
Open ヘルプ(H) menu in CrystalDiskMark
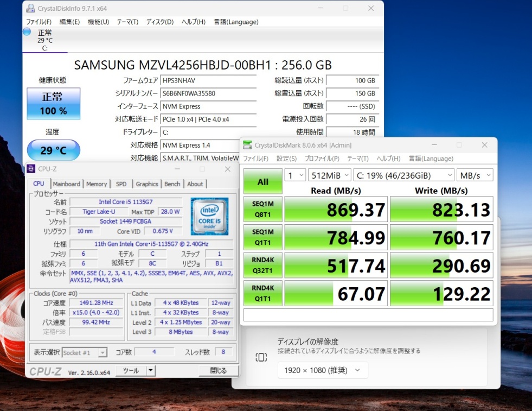[x=388, y=159]
